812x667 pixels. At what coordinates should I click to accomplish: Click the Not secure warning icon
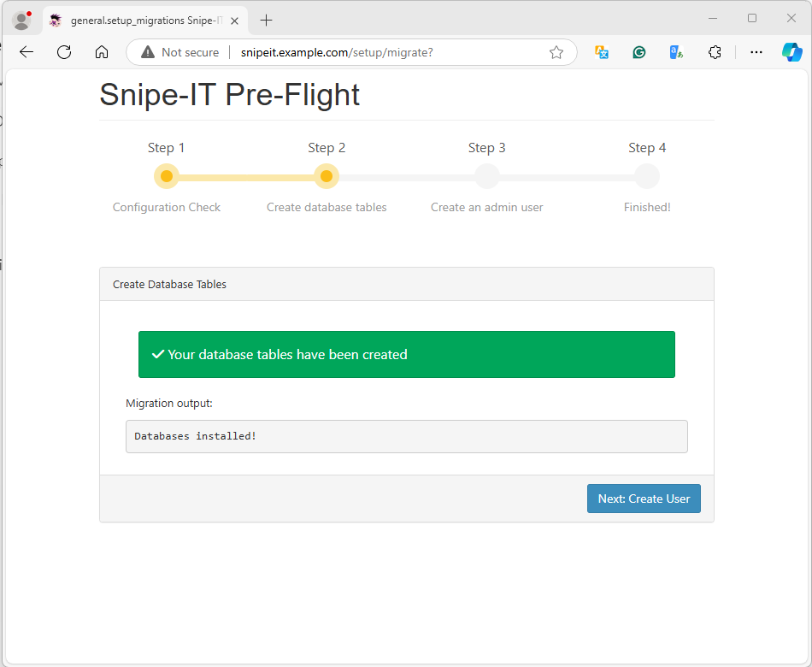(148, 52)
